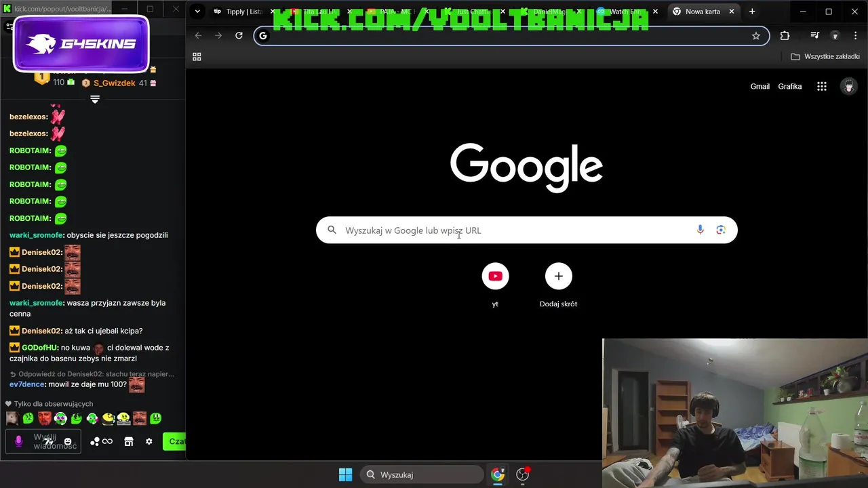Open the emoji picker smiley in chat
868x488 pixels.
pos(68,442)
